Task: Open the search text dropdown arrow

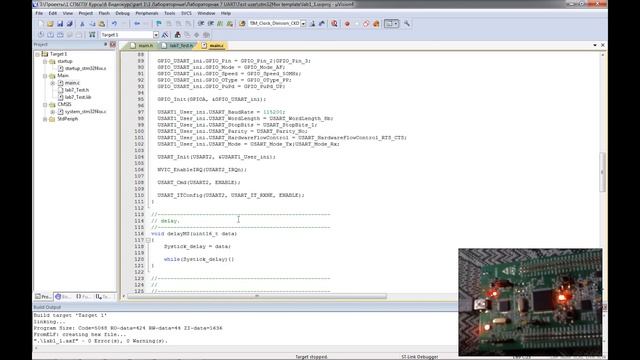Action: point(303,24)
